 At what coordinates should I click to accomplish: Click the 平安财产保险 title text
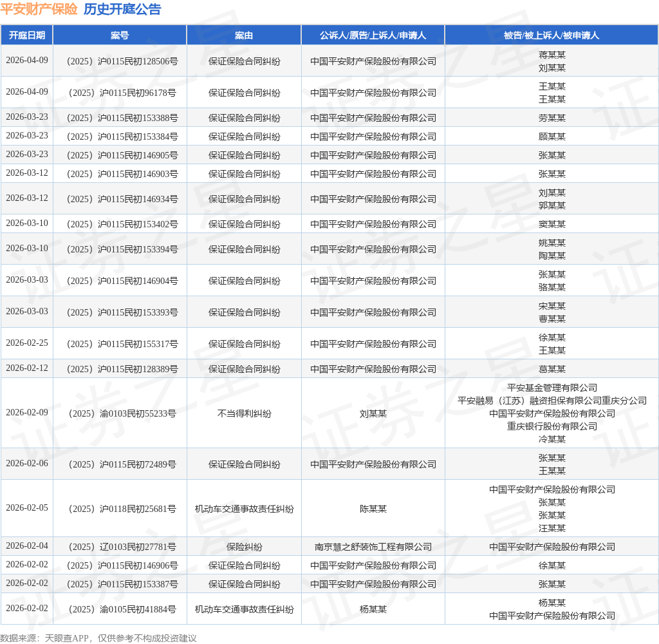click(40, 9)
